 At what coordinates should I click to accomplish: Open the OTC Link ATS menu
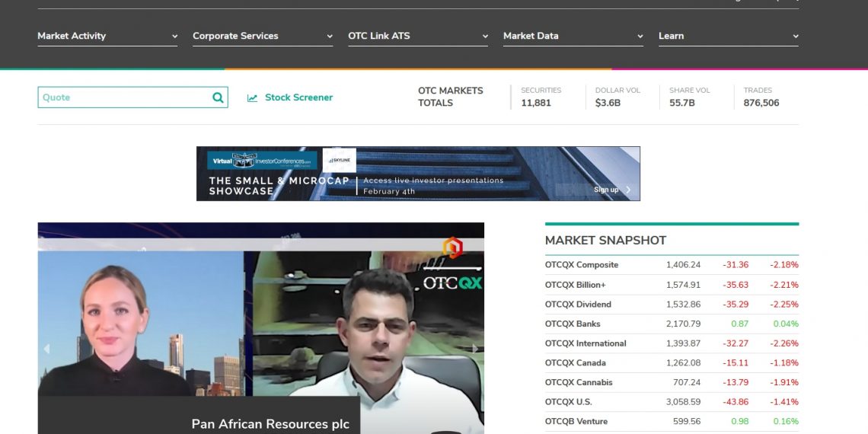click(x=418, y=36)
